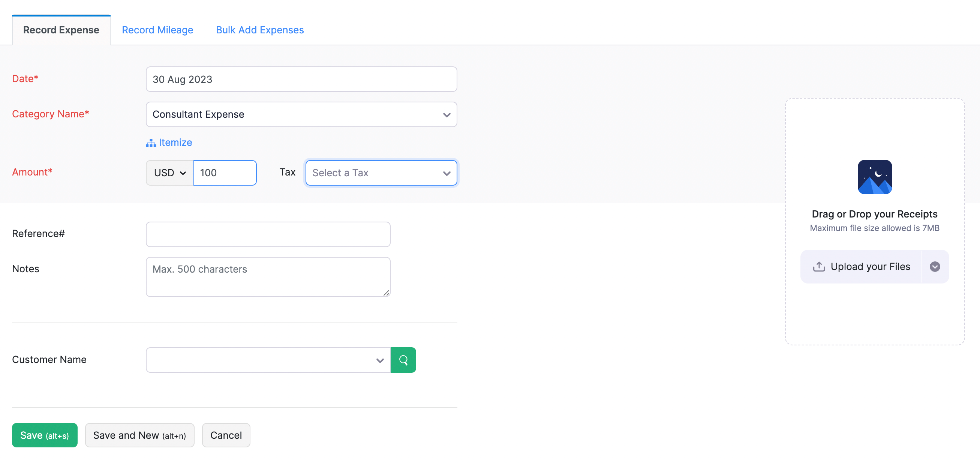Expand the Customer Name dropdown
Screen dimensions: 980x465
(x=380, y=360)
